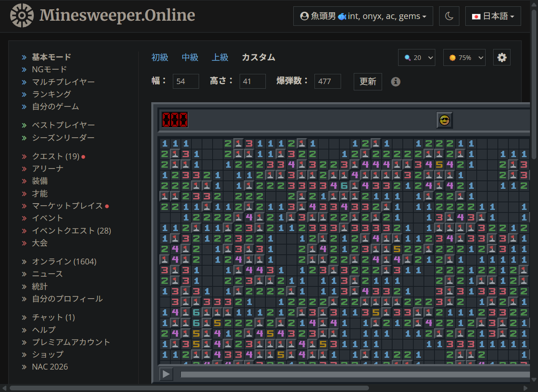Screen dimensions: 538x392
Task: Open the ランキング sidebar link
Action: point(52,94)
